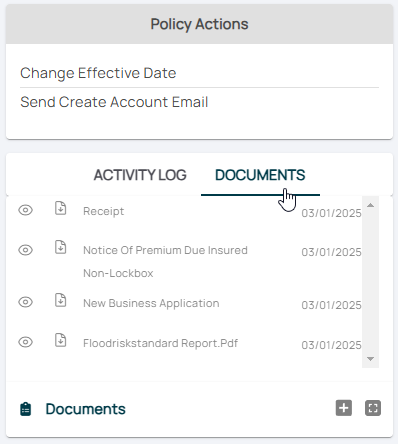Screen dimensions: 398x444
Task: Click the Receipt date 03/01/2025
Action: 331,213
